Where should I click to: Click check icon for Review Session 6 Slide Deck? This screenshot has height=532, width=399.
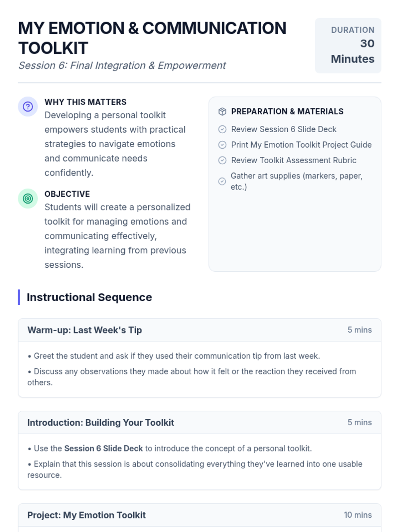point(222,129)
